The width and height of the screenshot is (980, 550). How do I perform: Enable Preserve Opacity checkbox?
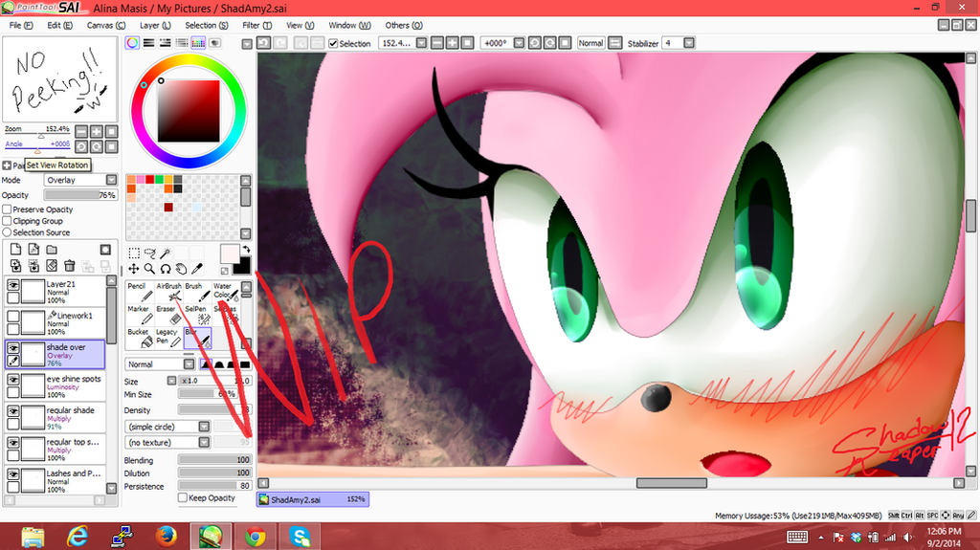[x=7, y=209]
